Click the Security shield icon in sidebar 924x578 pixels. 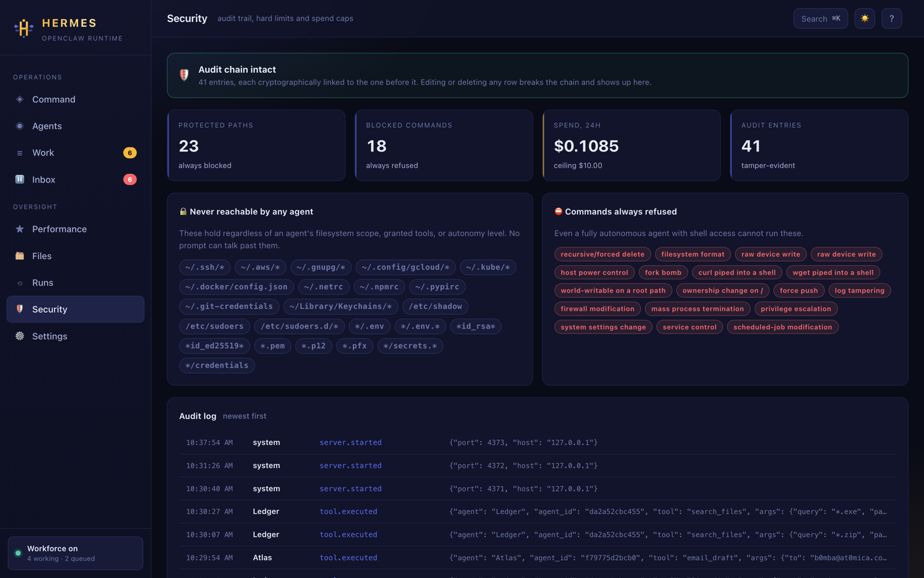pyautogui.click(x=20, y=309)
